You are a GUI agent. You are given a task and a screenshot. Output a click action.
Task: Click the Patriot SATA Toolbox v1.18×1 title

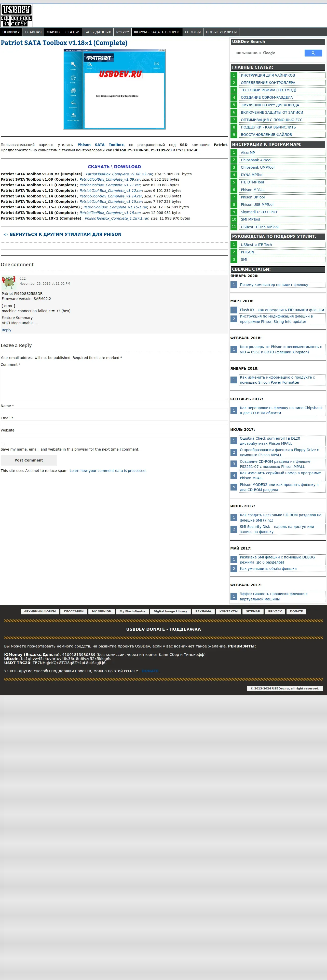64,43
